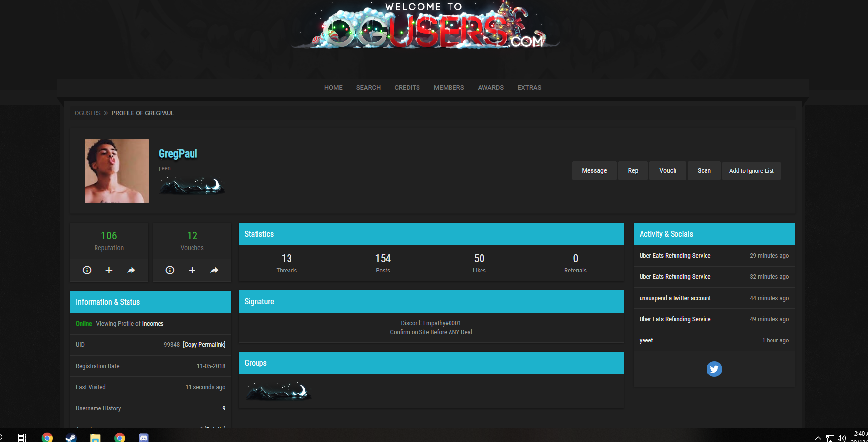The image size is (868, 442).
Task: Open the Incomes profile link
Action: pos(153,324)
